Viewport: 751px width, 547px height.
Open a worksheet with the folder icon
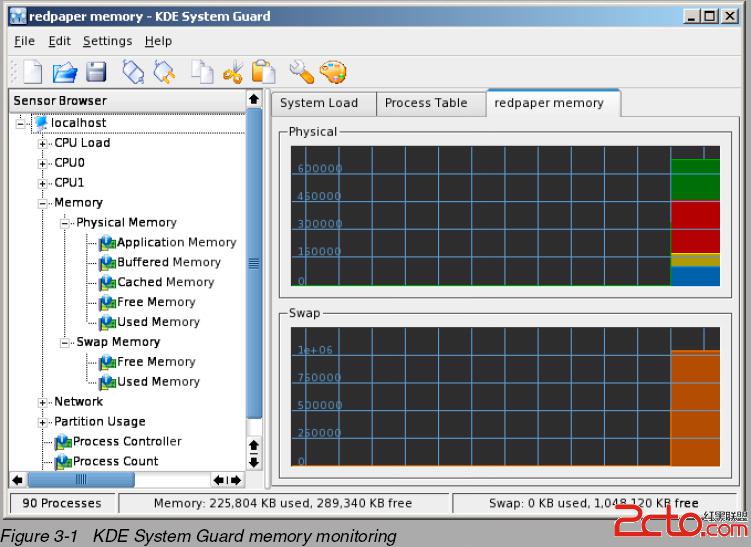pyautogui.click(x=65, y=72)
